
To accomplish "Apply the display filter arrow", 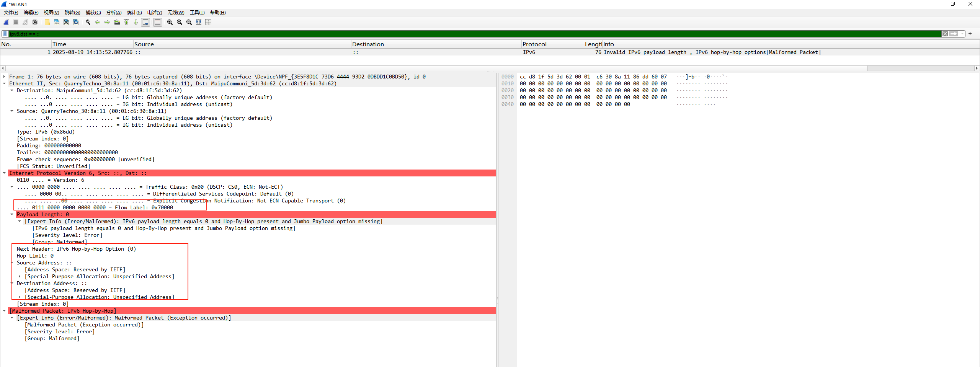I will [954, 34].
